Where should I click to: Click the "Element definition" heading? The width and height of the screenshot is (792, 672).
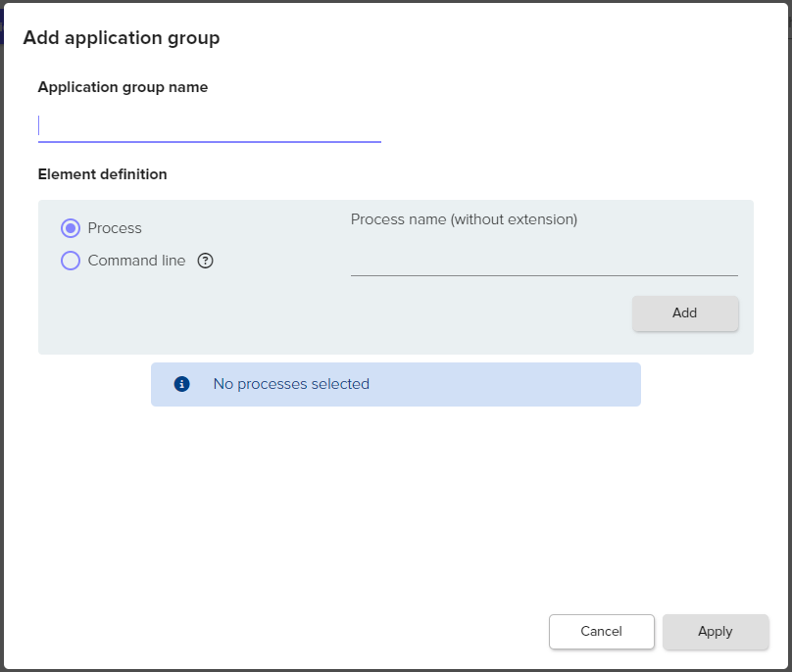click(102, 174)
